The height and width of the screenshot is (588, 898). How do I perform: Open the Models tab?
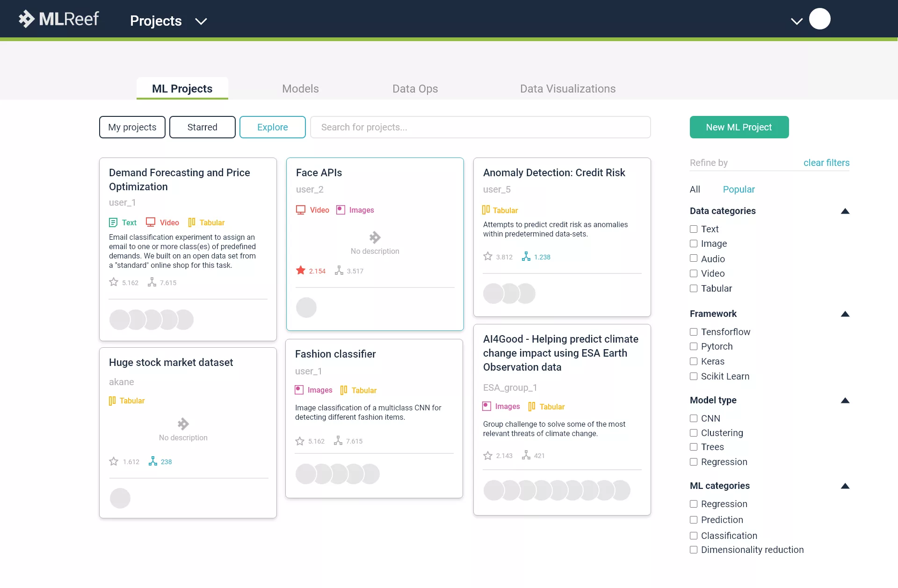(x=300, y=89)
